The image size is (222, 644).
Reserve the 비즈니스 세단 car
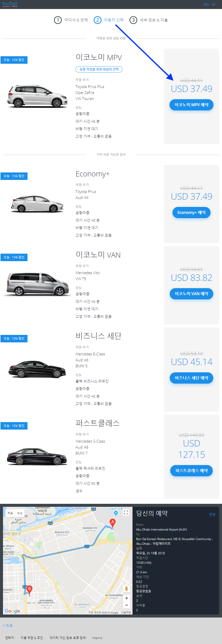pos(191,378)
